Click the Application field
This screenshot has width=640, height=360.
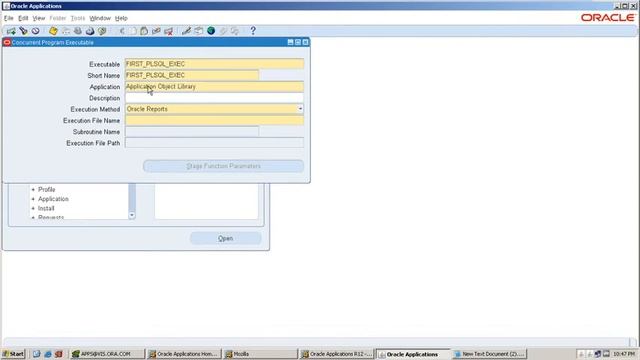tap(214, 87)
